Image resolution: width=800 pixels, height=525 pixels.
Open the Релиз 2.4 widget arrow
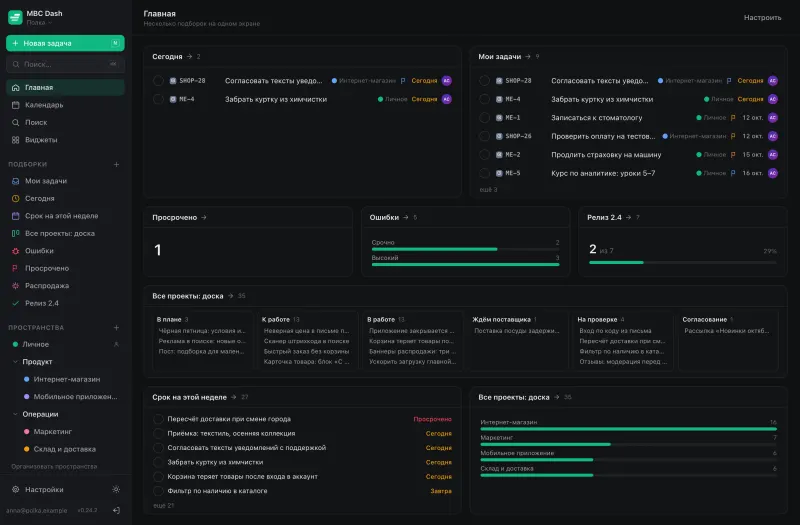coord(629,217)
